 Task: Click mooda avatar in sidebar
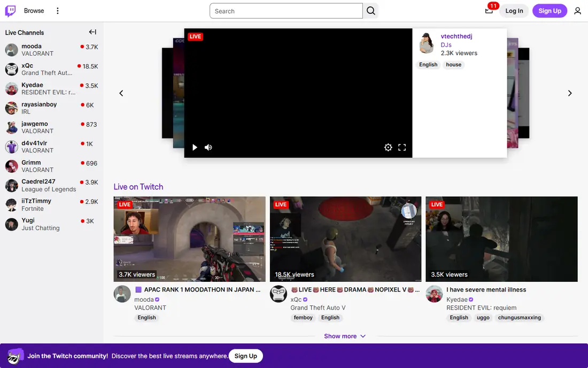(x=12, y=50)
